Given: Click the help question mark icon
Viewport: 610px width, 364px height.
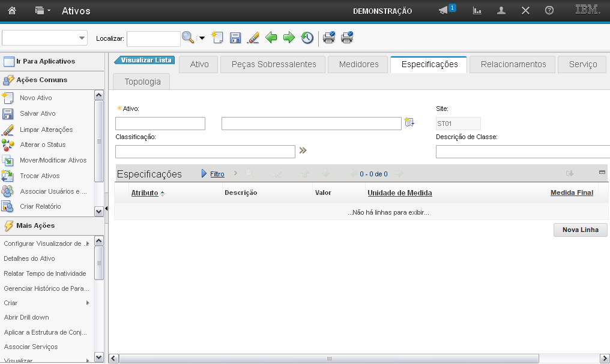Looking at the screenshot, I should (x=549, y=11).
